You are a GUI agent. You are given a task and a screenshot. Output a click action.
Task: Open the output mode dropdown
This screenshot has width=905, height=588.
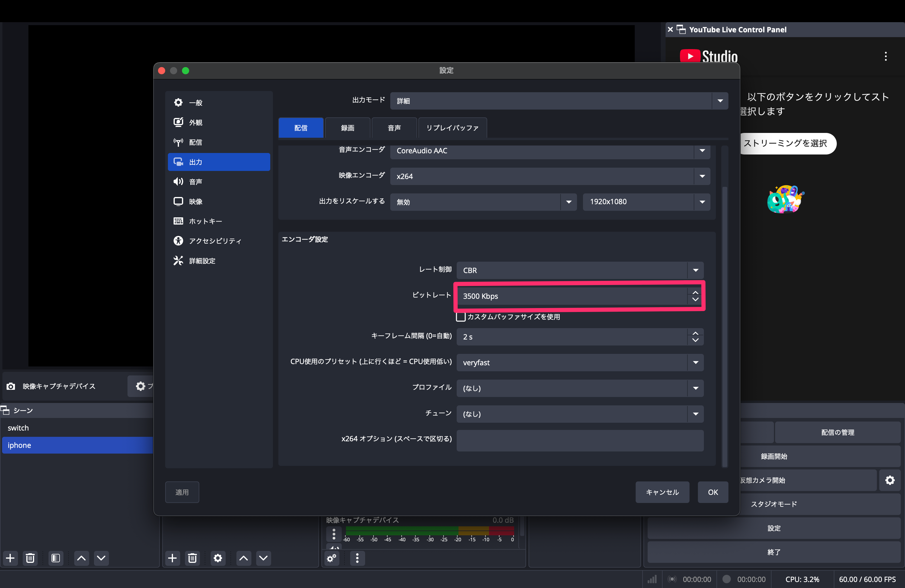click(x=558, y=101)
